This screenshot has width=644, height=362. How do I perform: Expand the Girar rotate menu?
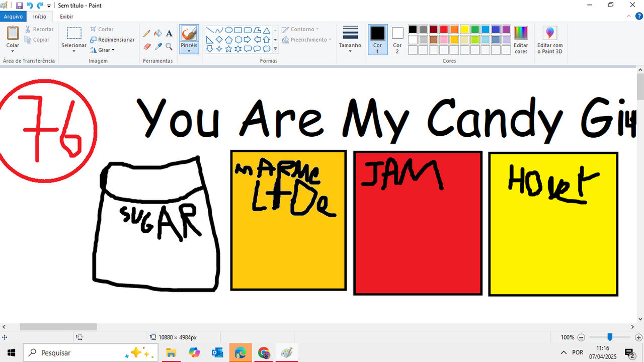pyautogui.click(x=103, y=50)
